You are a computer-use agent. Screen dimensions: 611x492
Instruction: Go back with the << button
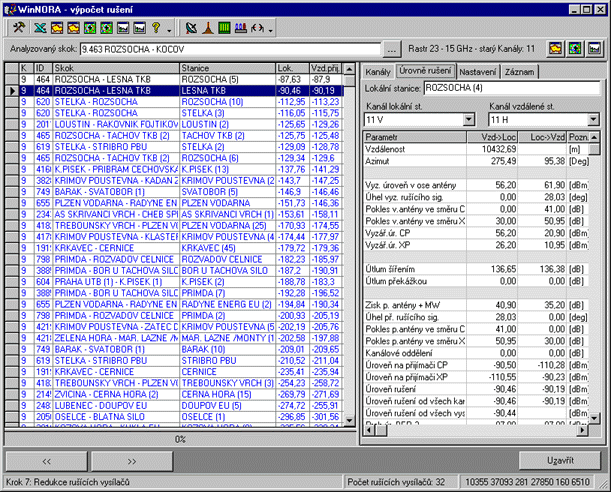point(47,461)
